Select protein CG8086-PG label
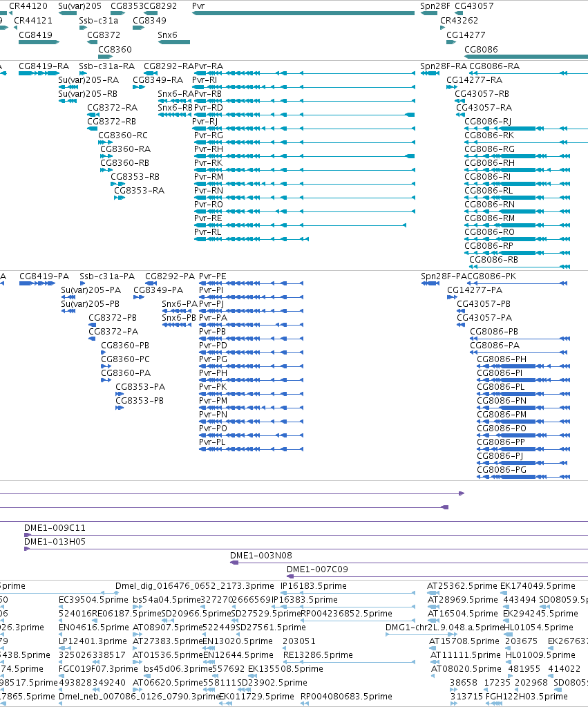 coord(502,470)
